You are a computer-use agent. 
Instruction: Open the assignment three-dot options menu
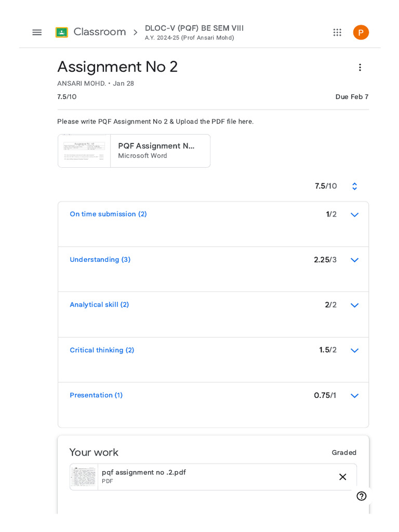(x=360, y=68)
